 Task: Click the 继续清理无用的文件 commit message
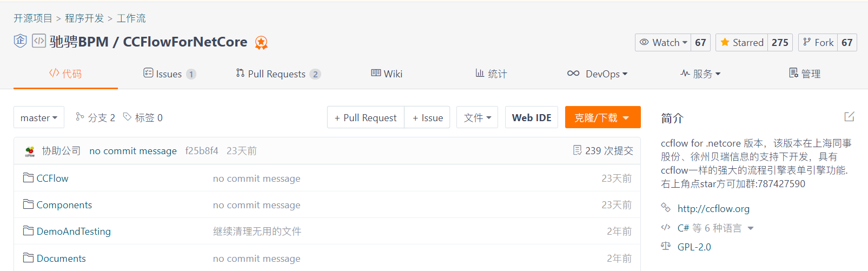point(257,231)
